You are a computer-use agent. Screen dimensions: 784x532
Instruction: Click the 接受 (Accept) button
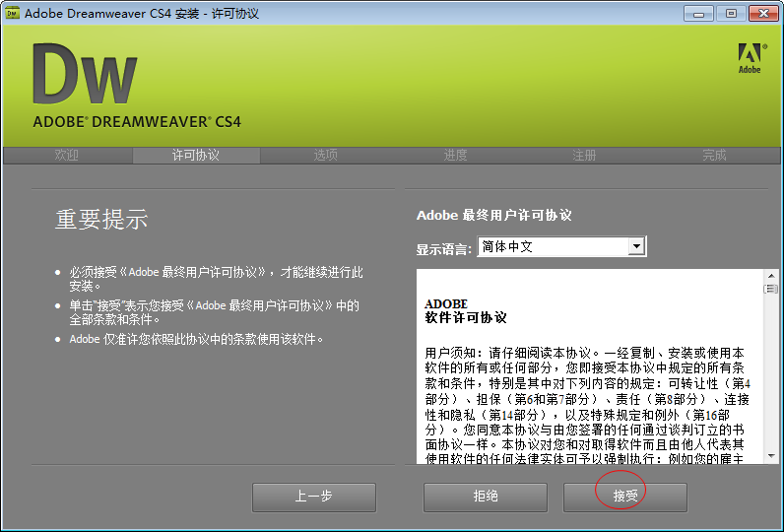(625, 497)
